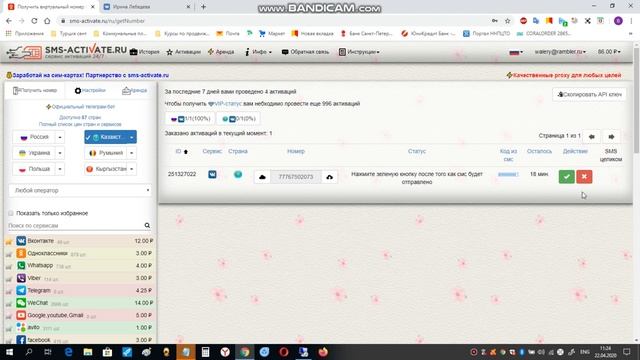Click Odnoklassniki service icon in list

(x=21, y=253)
